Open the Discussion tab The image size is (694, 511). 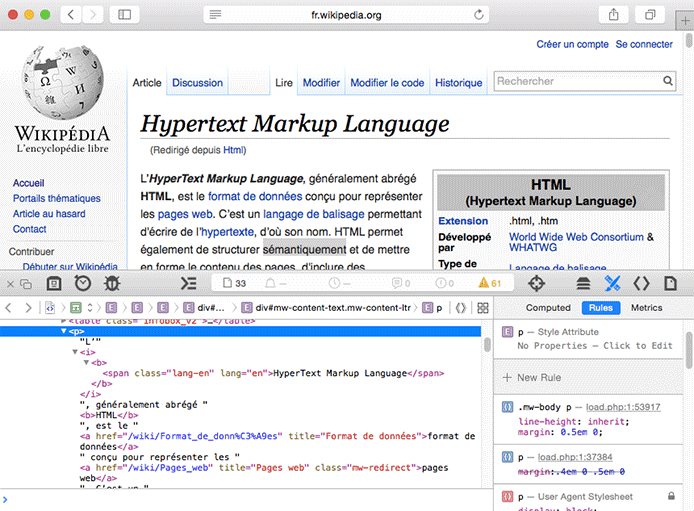[197, 83]
